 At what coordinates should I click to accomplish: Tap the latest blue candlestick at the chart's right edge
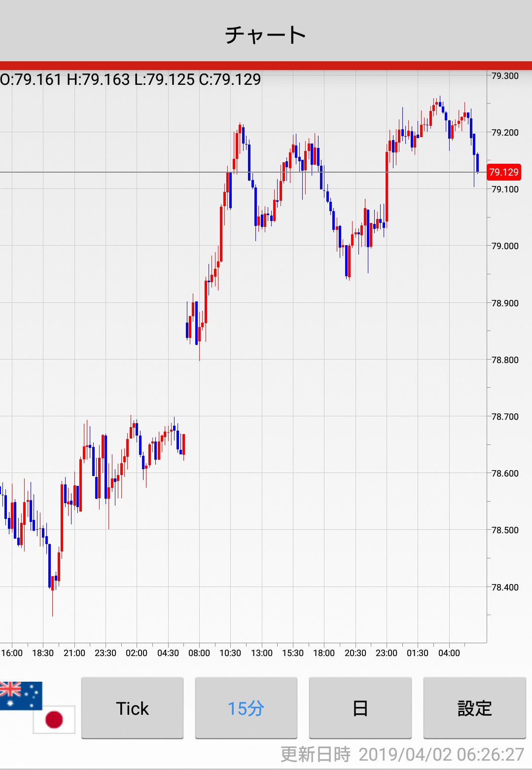coord(477,163)
